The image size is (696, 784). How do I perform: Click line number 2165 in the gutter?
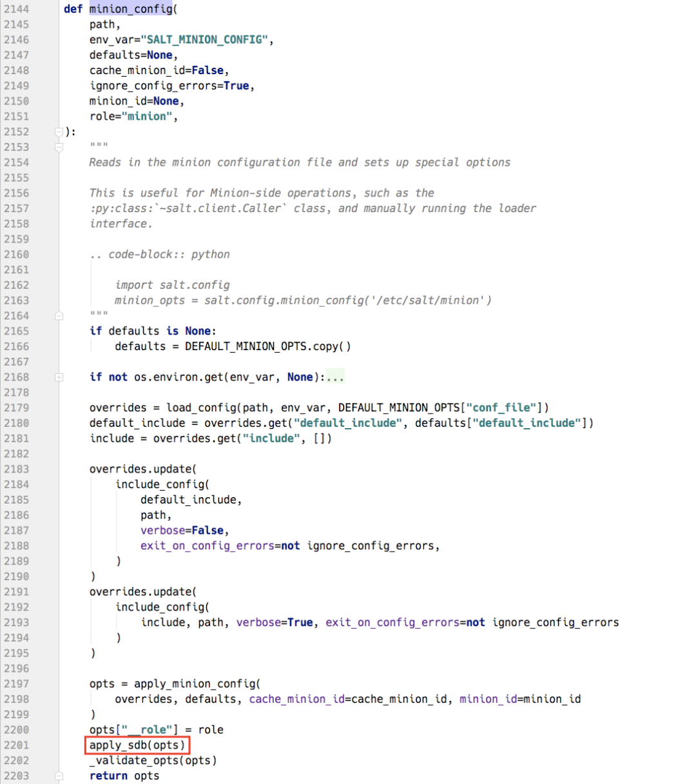point(16,331)
